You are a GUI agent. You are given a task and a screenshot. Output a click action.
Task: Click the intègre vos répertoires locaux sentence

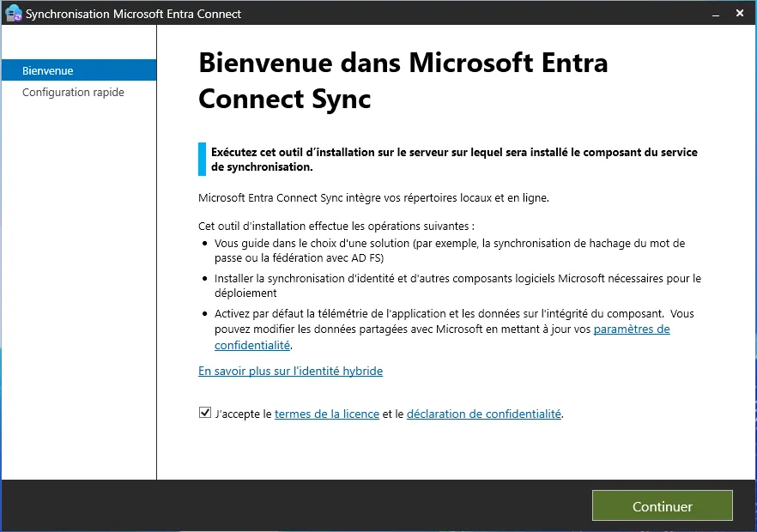click(372, 198)
